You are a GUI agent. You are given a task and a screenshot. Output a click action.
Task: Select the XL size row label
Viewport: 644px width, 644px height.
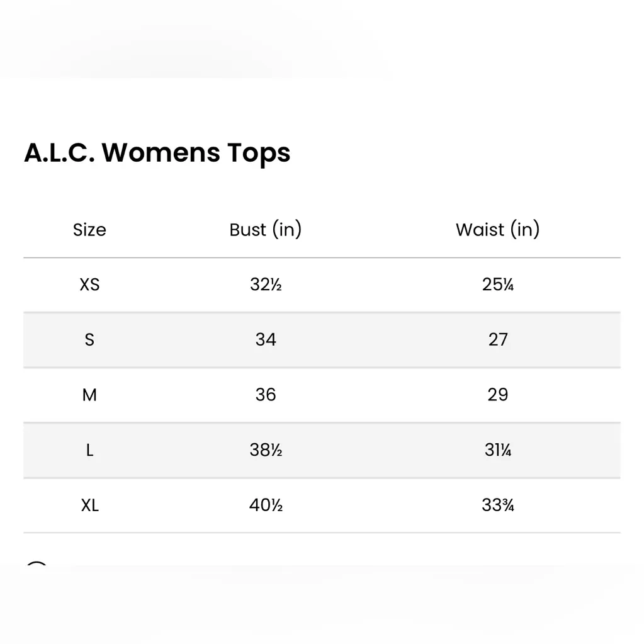pyautogui.click(x=89, y=506)
